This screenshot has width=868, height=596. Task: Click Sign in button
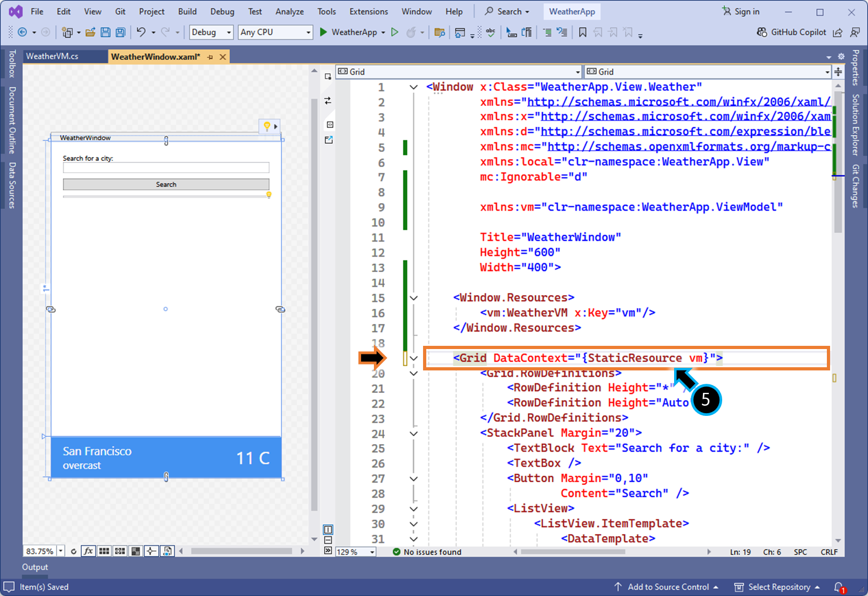click(x=740, y=11)
